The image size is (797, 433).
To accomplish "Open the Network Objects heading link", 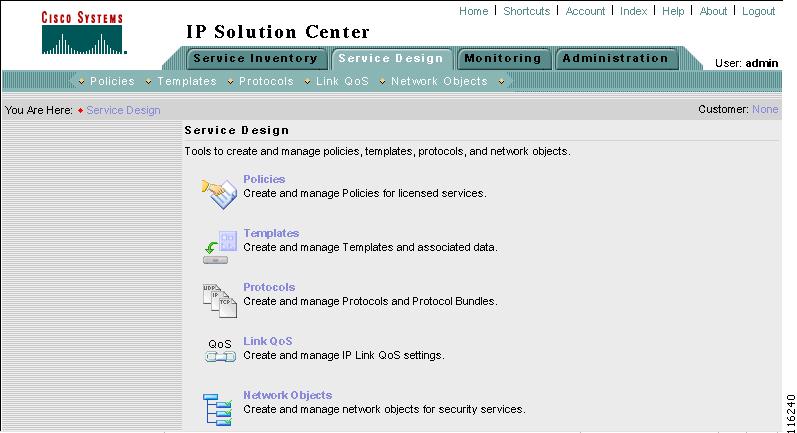I will [287, 395].
